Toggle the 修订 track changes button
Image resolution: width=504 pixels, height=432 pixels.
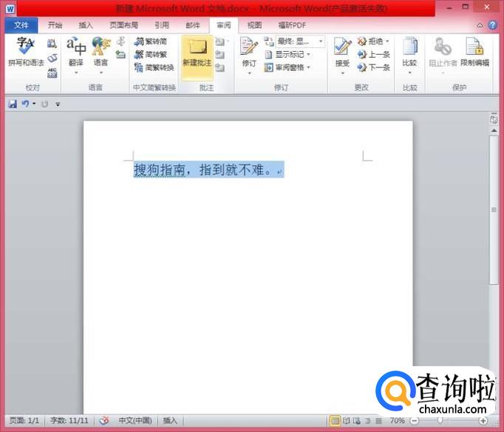point(249,55)
